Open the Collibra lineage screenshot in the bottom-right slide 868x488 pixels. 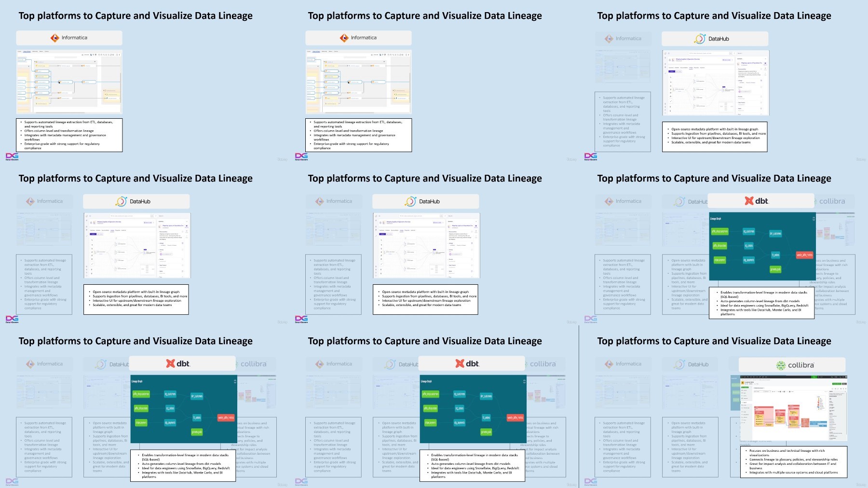[x=794, y=408]
